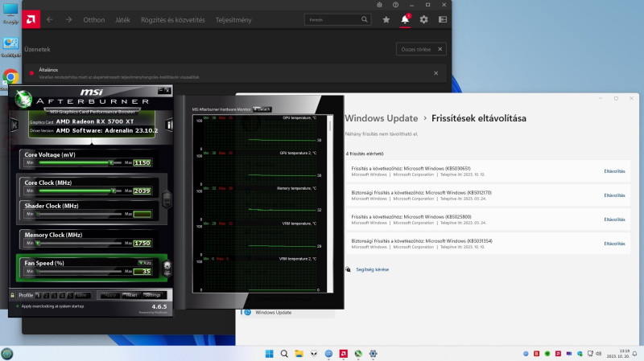Click the Windows Update sidebar item

(x=287, y=313)
